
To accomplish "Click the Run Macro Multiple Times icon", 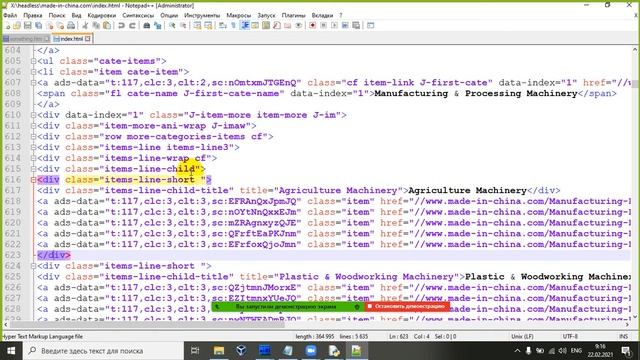I will (345, 25).
